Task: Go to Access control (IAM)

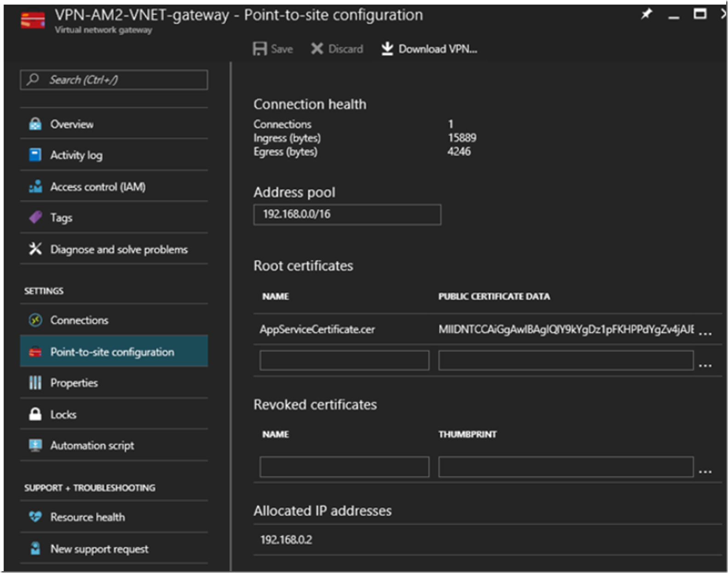Action: [114, 187]
